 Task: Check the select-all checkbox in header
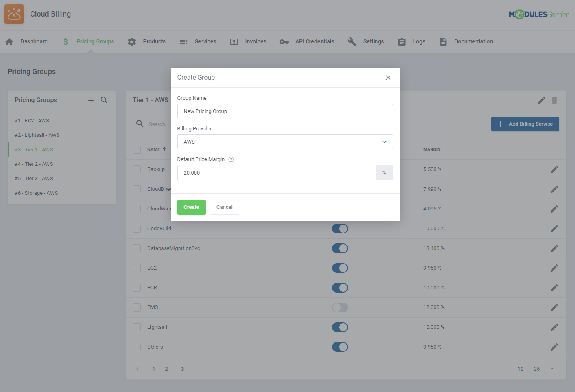coord(137,150)
